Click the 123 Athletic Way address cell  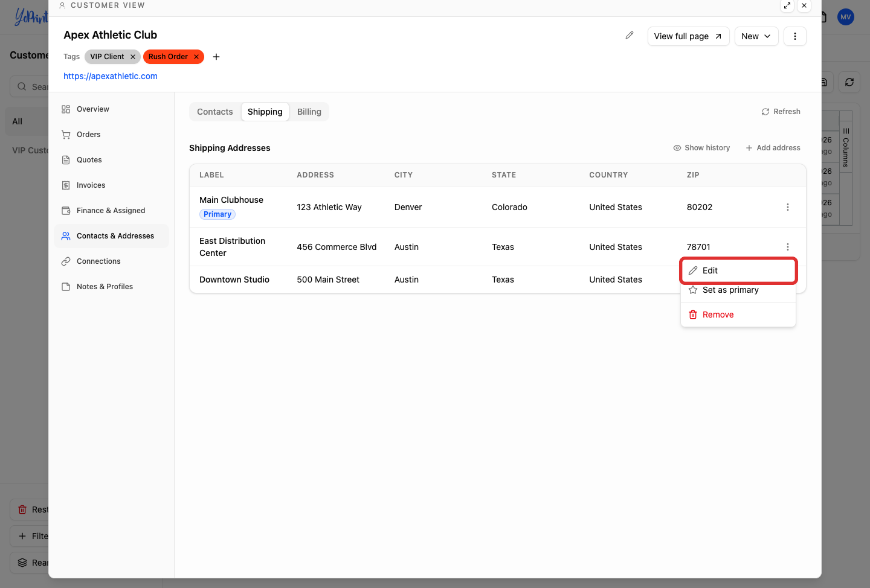coord(329,207)
